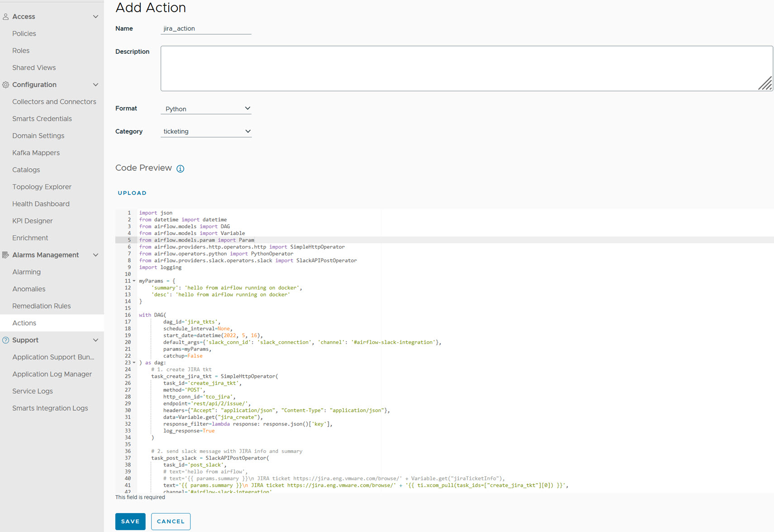Open Application Support Bundle page
This screenshot has width=774, height=532.
(53, 357)
